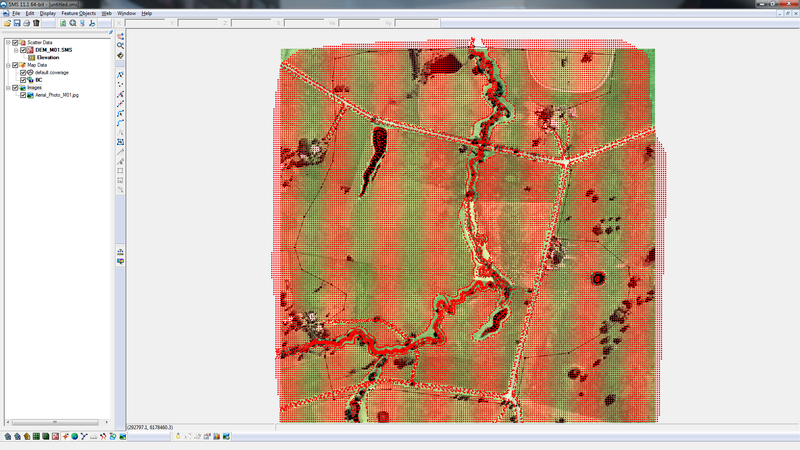
Task: Toggle the Aerial_Photo_M01.jpg visibility checkbox
Action: 23,95
